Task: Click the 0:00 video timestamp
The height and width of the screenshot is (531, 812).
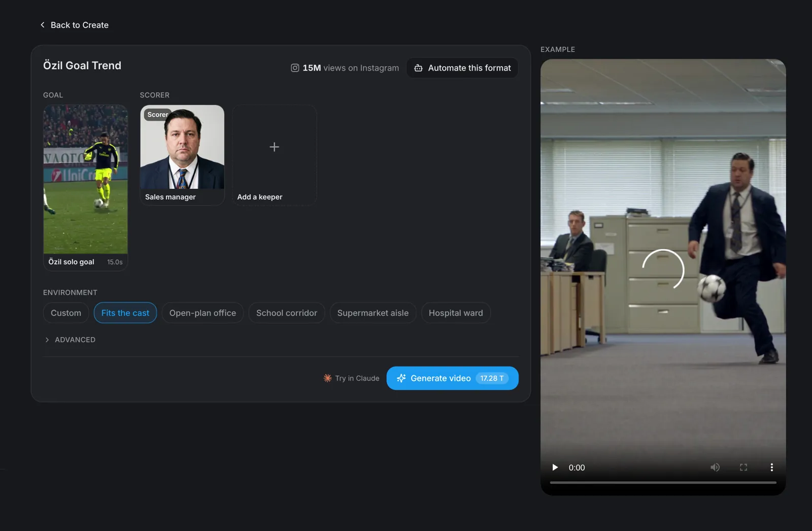Action: [x=577, y=468]
